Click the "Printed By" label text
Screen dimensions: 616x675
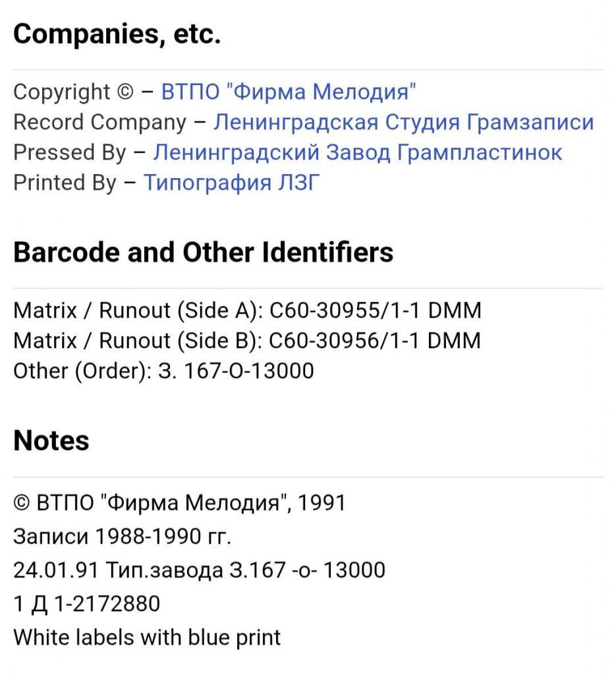[65, 183]
